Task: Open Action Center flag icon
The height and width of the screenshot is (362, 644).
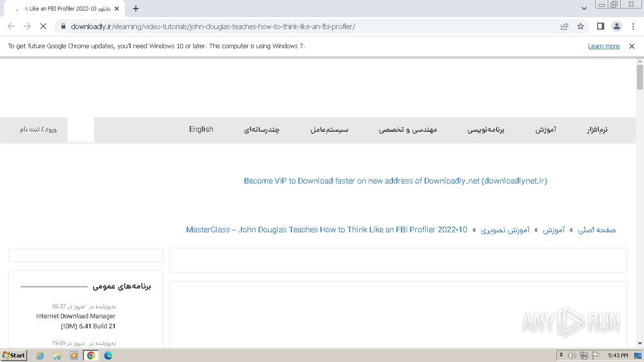Action: pyautogui.click(x=596, y=355)
